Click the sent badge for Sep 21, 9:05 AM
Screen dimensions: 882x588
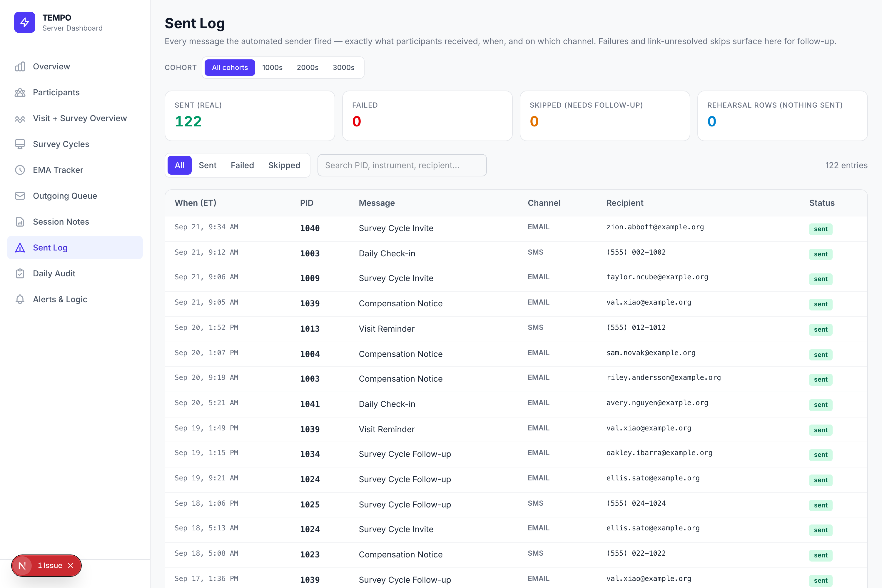point(821,304)
